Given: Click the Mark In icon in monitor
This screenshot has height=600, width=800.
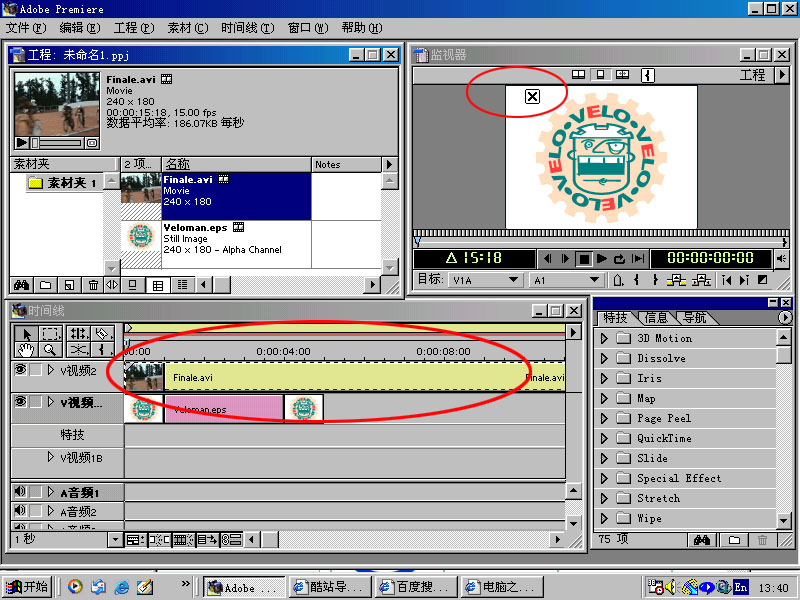Looking at the screenshot, I should click(x=636, y=280).
